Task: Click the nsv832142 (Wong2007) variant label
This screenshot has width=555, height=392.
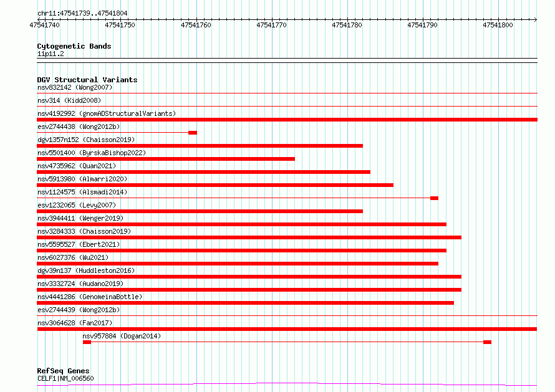Action: tap(75, 87)
